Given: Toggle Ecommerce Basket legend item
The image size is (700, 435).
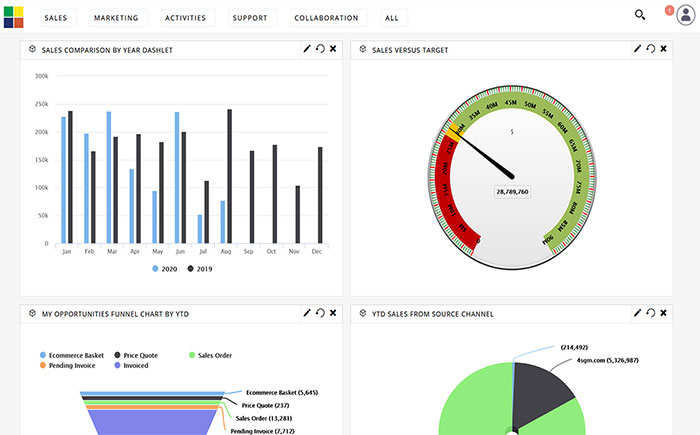Looking at the screenshot, I should click(x=72, y=355).
